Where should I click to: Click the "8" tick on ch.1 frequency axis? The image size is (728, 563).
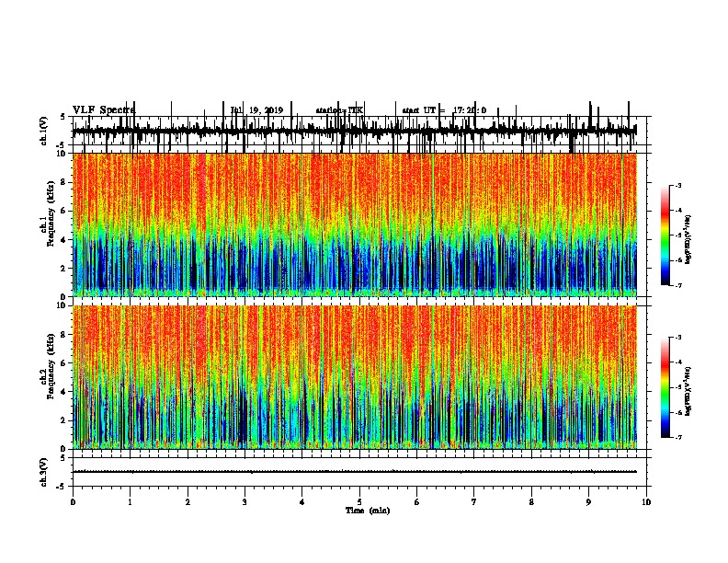tap(63, 182)
